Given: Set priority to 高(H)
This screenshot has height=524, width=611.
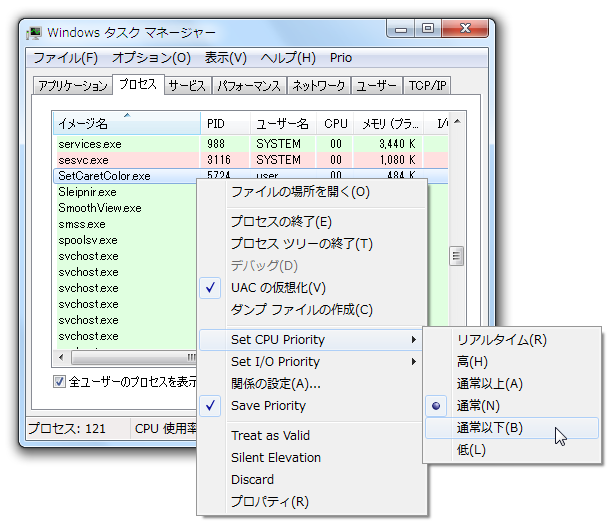Looking at the screenshot, I should click(x=512, y=362).
